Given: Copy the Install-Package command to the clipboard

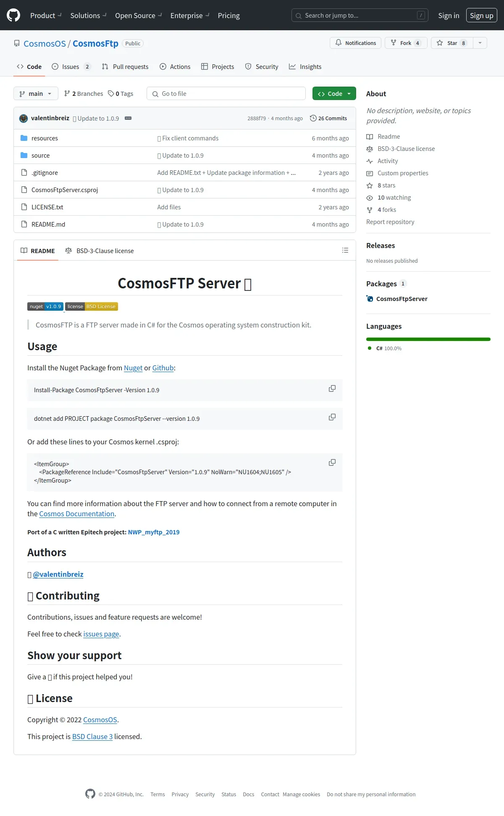Looking at the screenshot, I should [x=332, y=389].
